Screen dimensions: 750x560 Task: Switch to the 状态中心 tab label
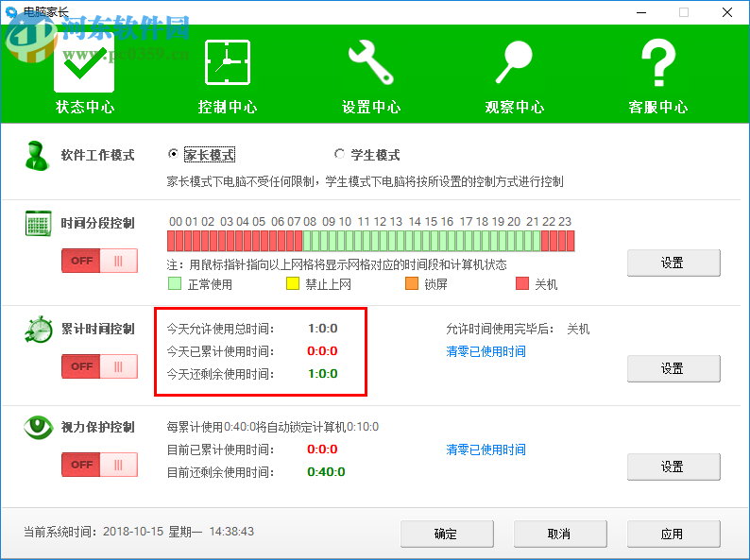click(x=85, y=107)
